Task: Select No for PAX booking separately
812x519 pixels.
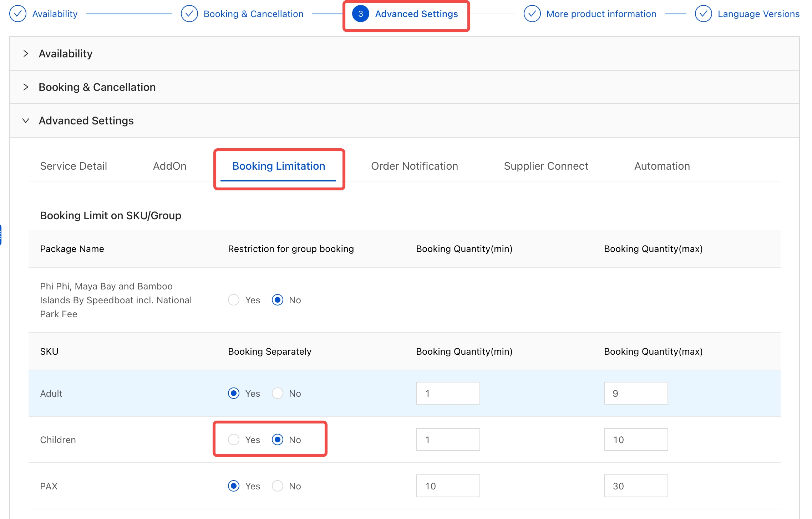Action: (278, 486)
